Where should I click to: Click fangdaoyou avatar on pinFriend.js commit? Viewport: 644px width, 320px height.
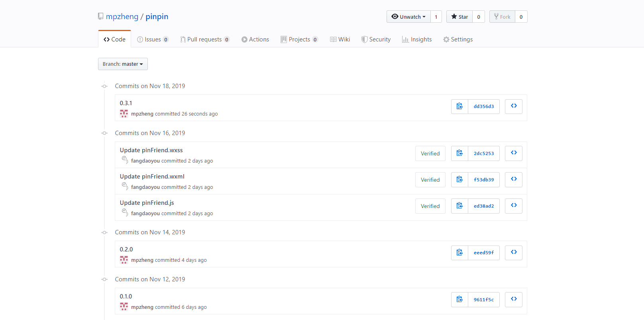[x=125, y=213]
